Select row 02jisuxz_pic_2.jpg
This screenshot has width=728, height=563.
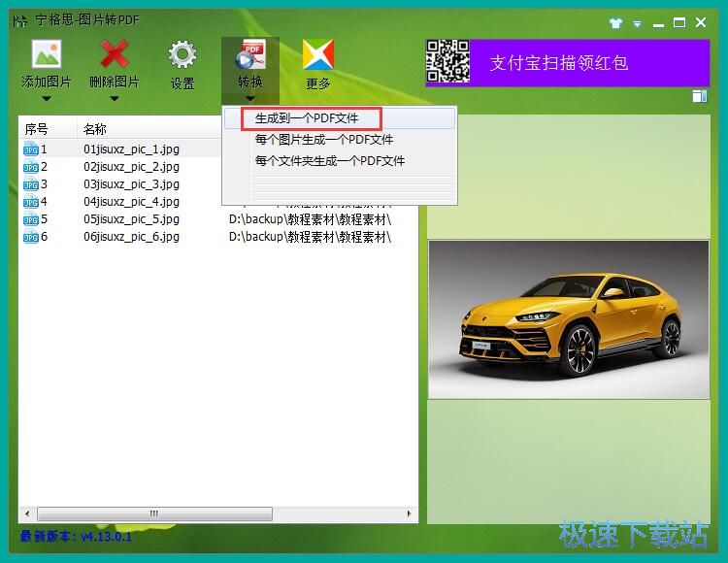[120, 167]
